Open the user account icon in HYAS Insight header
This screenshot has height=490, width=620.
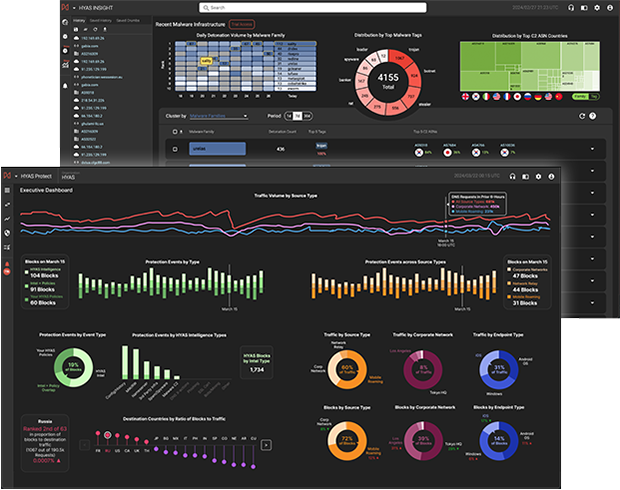click(x=610, y=8)
